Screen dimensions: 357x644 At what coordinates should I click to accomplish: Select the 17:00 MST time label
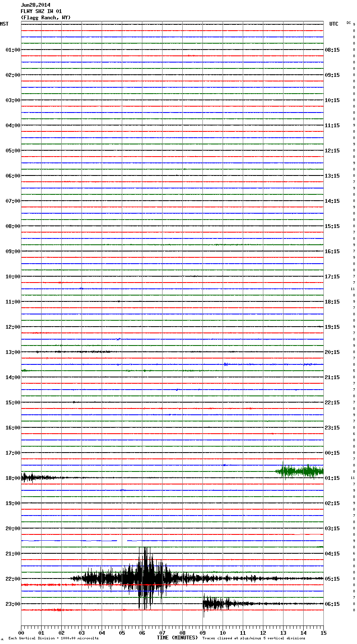coord(13,453)
